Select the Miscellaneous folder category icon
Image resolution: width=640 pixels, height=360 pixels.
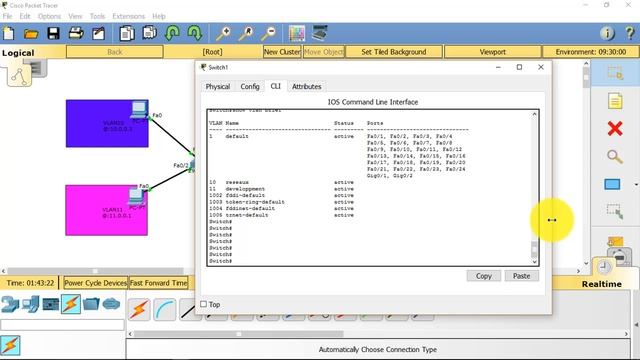coord(91,304)
